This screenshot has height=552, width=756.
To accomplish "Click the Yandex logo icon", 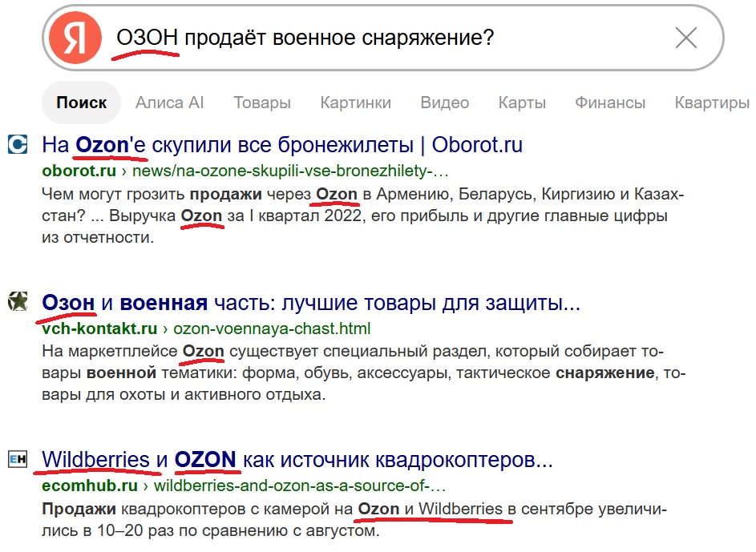I will tap(75, 38).
